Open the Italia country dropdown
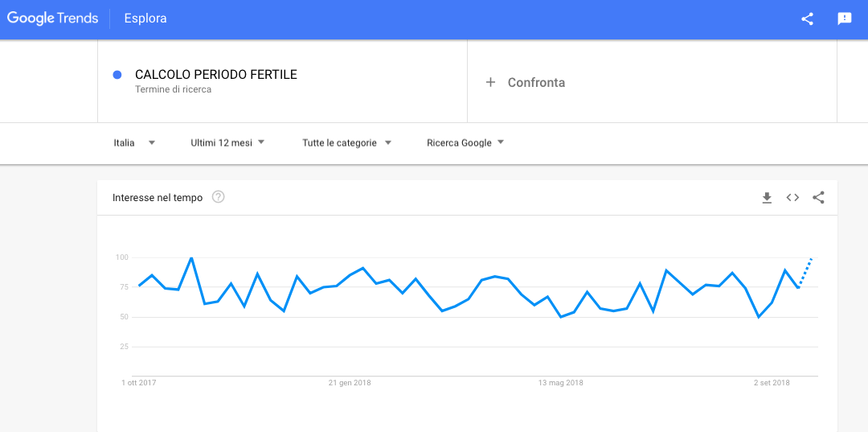The height and width of the screenshot is (432, 868). 134,142
